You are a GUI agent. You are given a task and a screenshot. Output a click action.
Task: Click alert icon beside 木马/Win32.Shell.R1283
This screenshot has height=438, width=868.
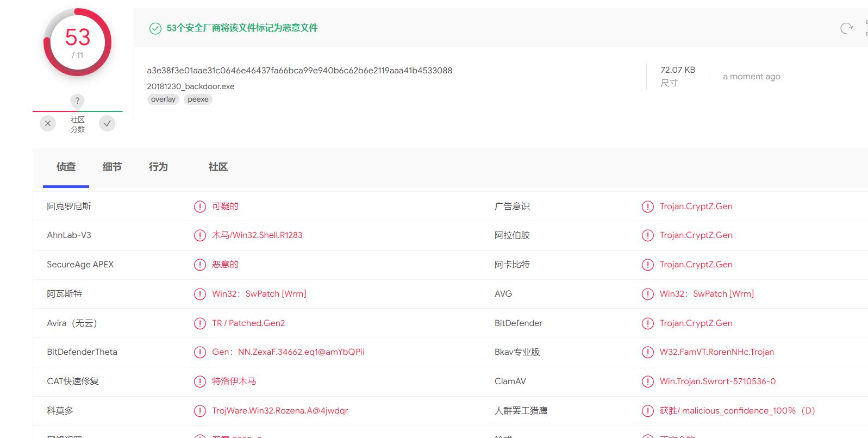click(x=200, y=235)
